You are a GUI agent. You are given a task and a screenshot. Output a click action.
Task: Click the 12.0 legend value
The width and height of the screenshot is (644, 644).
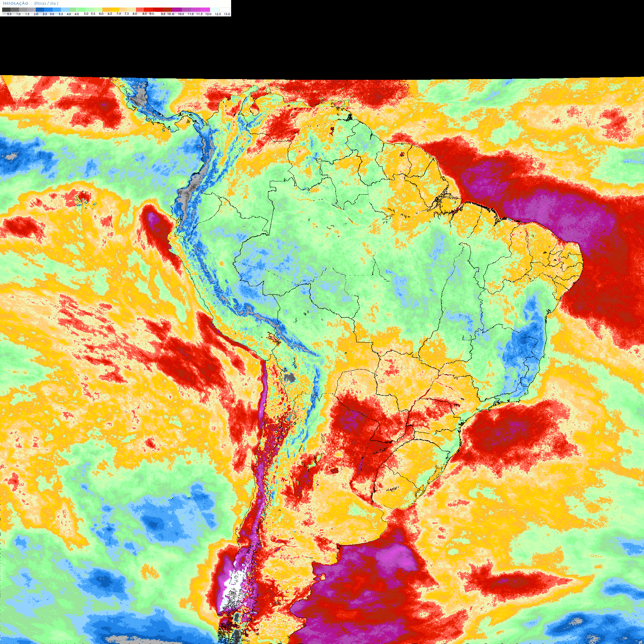(x=208, y=14)
